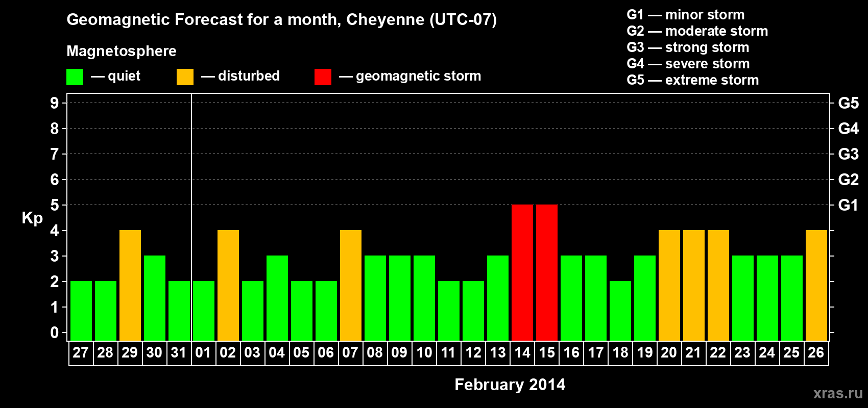
Task: Click the orange bar for day 26
Action: point(816,285)
